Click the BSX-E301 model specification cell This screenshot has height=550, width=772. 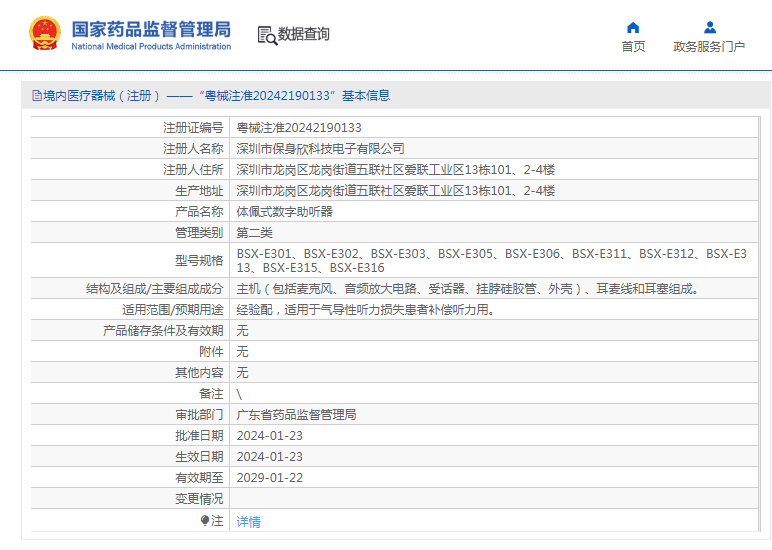(x=492, y=260)
